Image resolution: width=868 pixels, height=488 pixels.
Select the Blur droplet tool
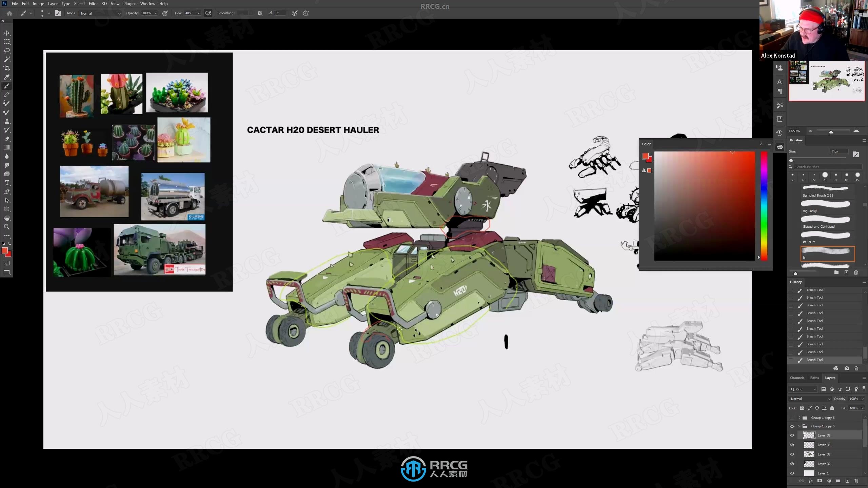pos(6,156)
